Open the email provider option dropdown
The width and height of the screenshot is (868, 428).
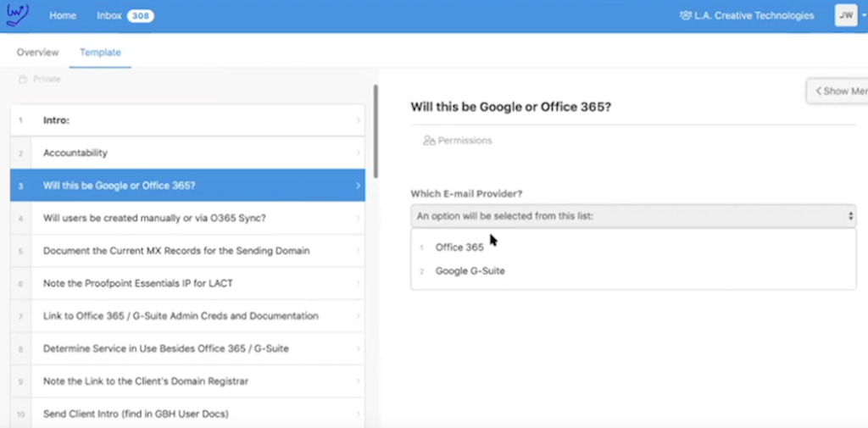tap(633, 216)
